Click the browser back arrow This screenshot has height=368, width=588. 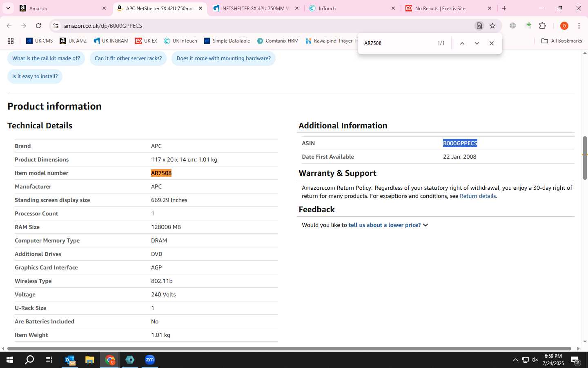tap(9, 26)
